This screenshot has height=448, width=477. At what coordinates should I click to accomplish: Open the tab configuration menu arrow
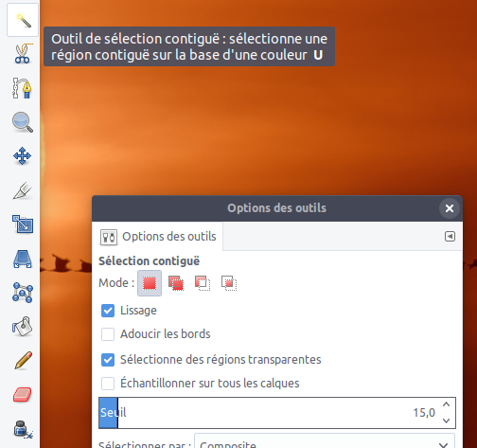(450, 236)
